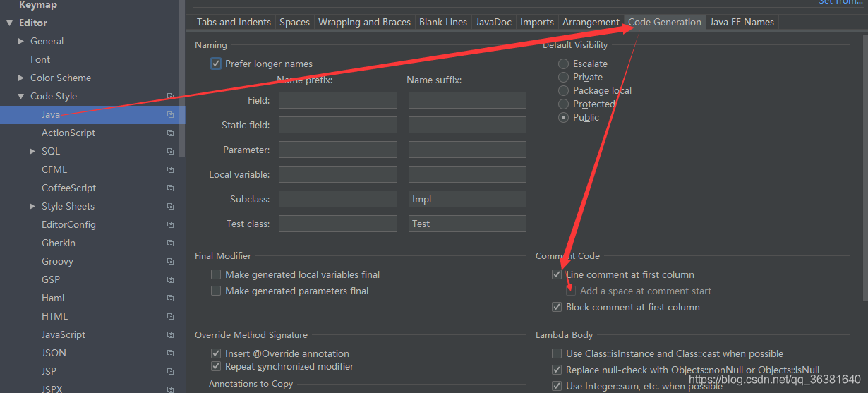Click the Static field name suffix input
Viewport: 868px width, 393px height.
(x=467, y=125)
